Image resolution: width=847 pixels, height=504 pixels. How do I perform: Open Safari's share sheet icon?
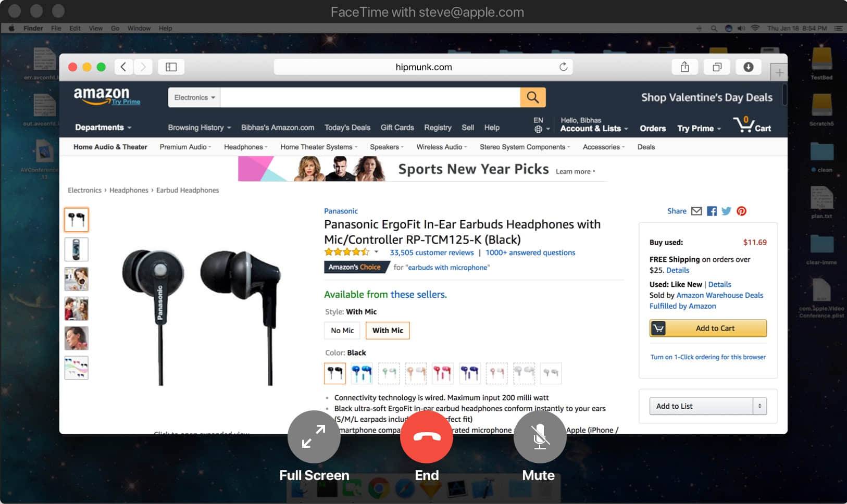684,67
